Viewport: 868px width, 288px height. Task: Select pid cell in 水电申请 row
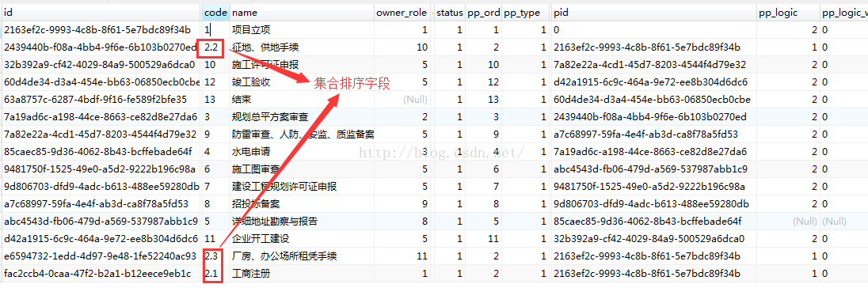[653, 151]
